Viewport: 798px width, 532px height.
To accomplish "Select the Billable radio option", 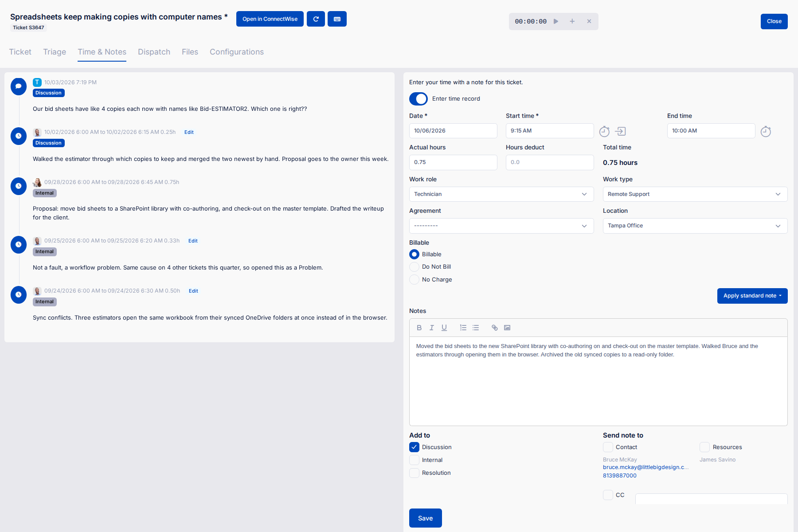I will pyautogui.click(x=414, y=254).
